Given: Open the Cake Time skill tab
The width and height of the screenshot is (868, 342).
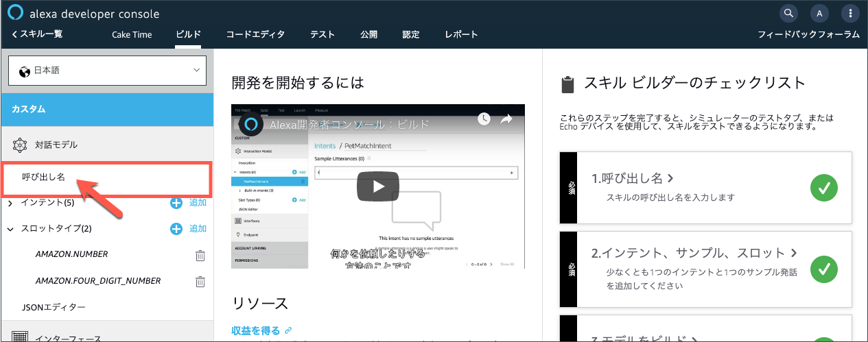Looking at the screenshot, I should [132, 34].
